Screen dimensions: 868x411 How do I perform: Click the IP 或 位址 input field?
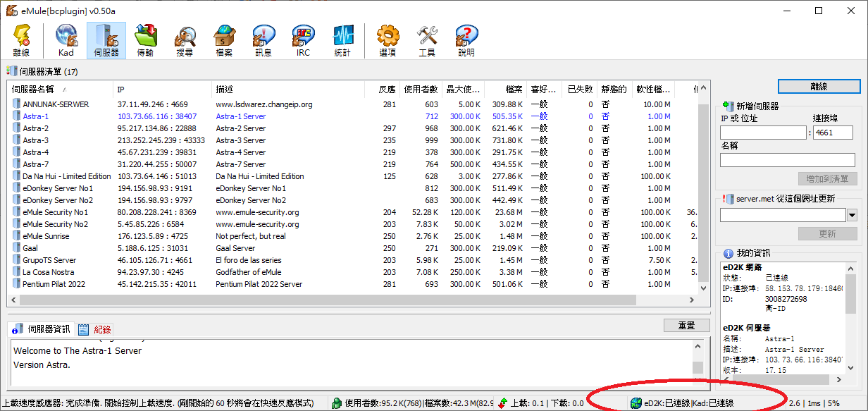coord(762,133)
